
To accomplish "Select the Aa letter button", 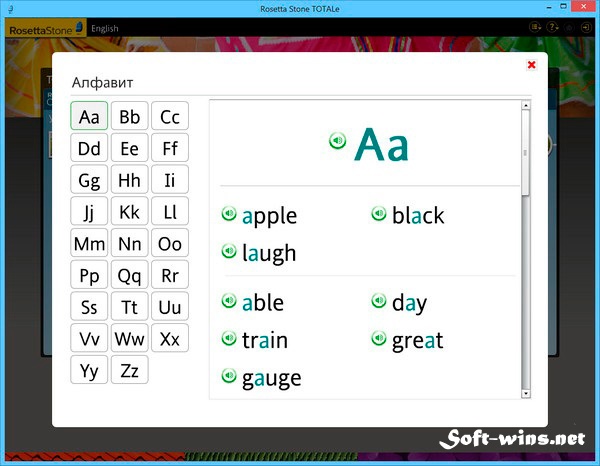I will tap(89, 116).
